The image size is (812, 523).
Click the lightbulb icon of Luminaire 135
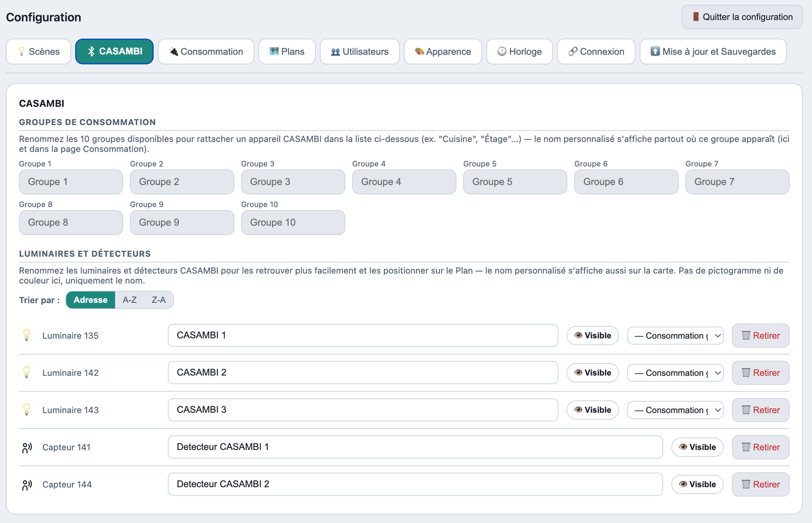pos(27,335)
